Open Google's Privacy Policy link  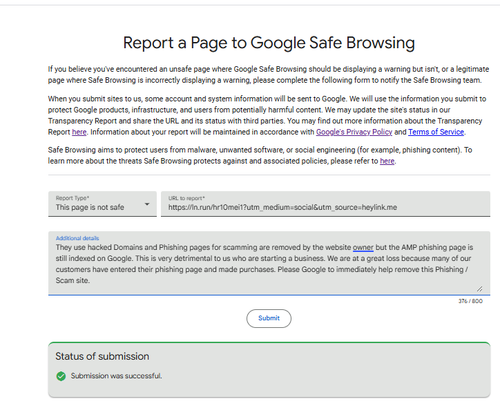(x=354, y=132)
